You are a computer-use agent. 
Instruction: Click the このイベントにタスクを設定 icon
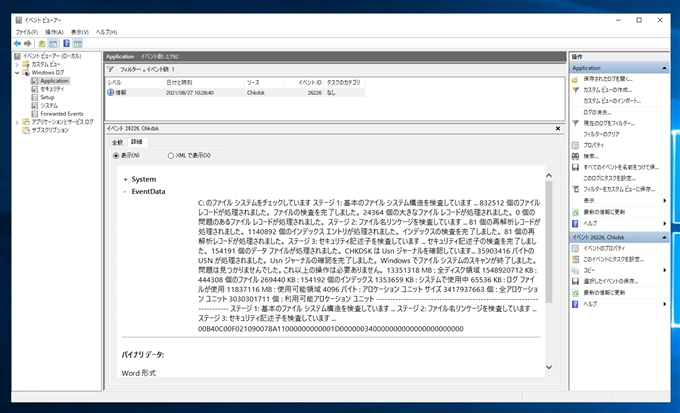click(575, 259)
